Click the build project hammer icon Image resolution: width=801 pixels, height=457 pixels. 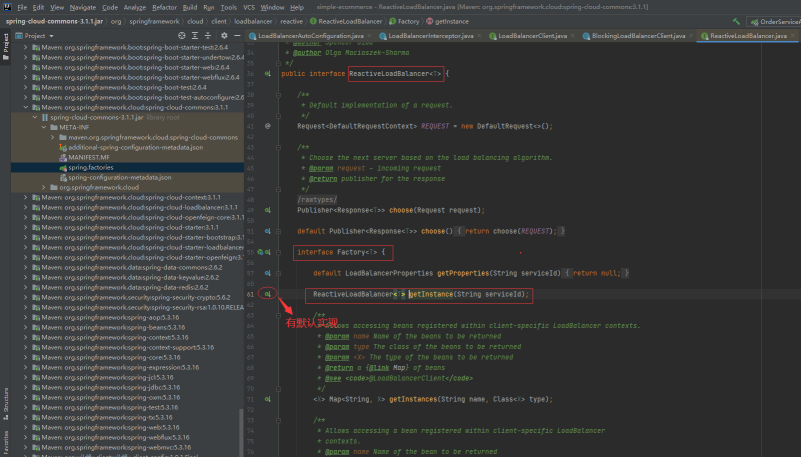tap(737, 20)
